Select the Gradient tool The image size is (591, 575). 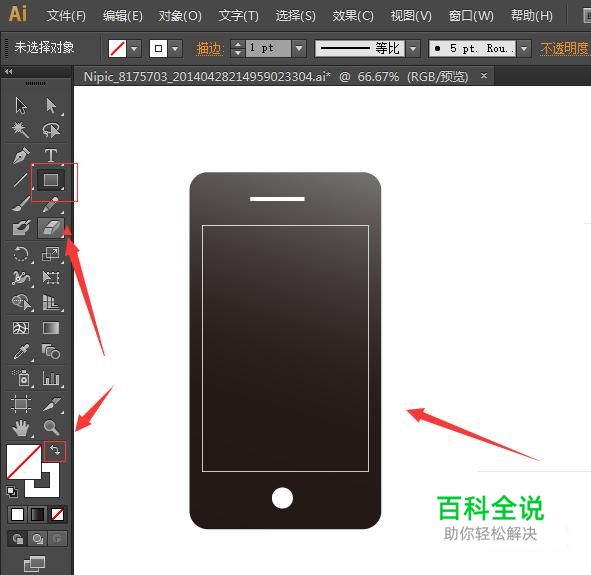pos(51,328)
